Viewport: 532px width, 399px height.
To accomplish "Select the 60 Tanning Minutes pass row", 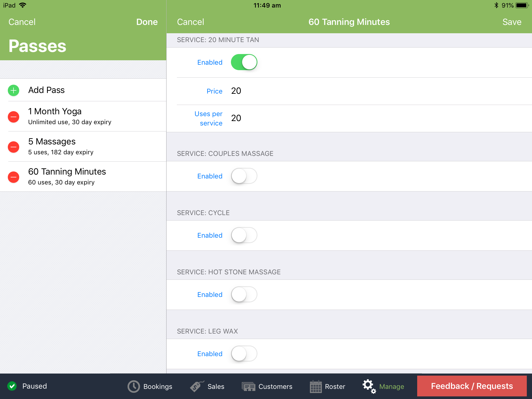I will pyautogui.click(x=83, y=177).
